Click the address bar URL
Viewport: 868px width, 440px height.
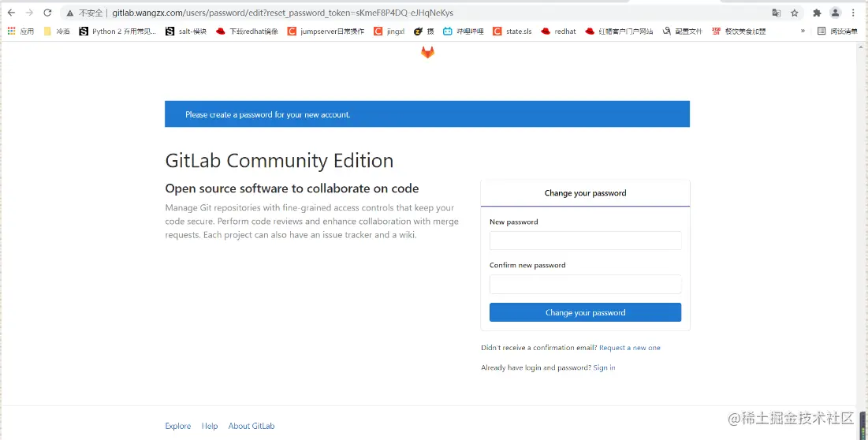click(x=282, y=13)
